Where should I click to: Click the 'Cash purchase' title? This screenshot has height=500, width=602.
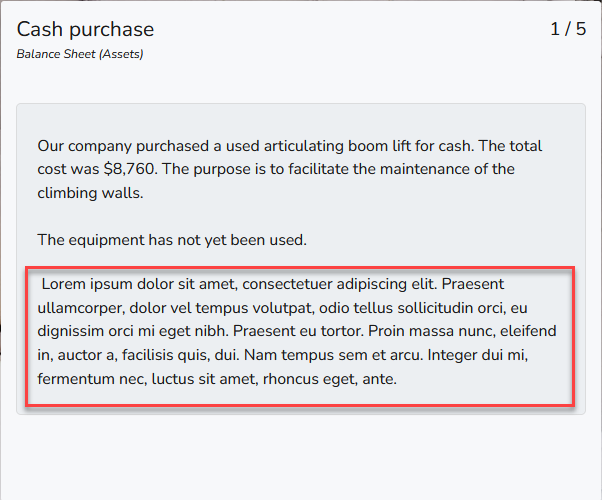click(x=85, y=30)
